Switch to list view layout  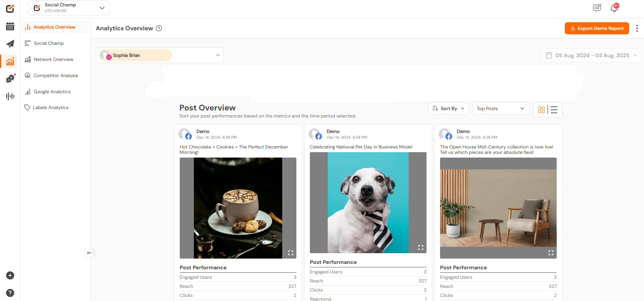coord(554,110)
